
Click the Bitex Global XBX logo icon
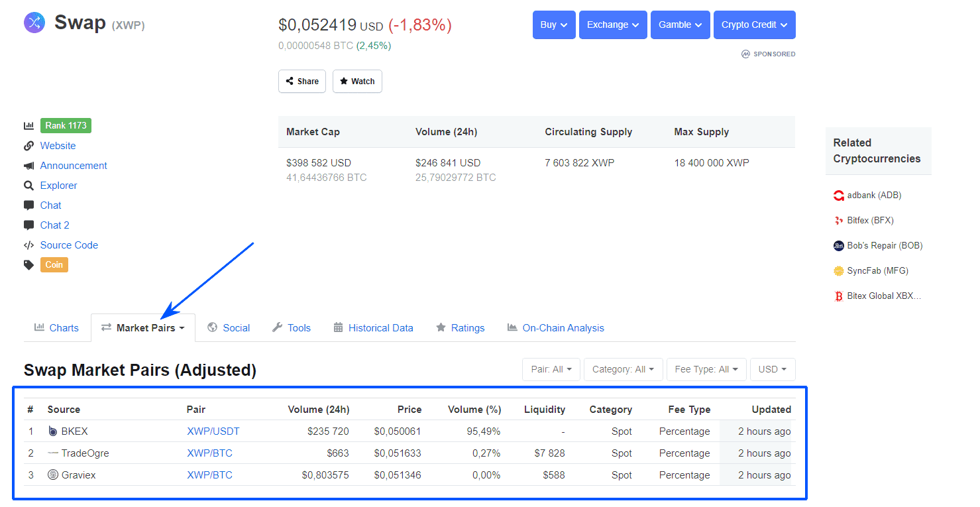coord(839,296)
